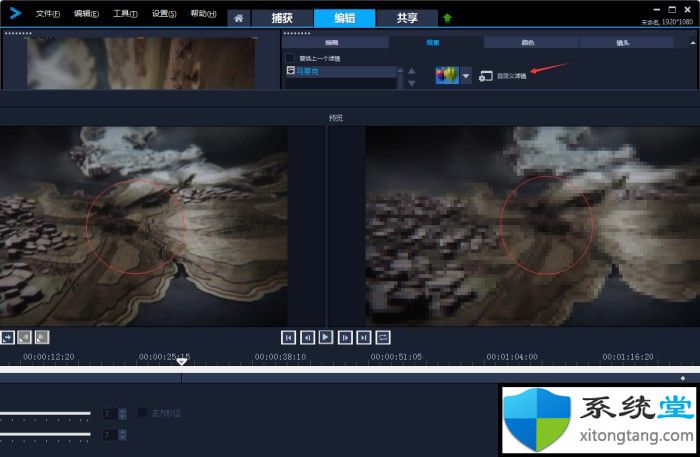Open the options panel 镜头 tab
This screenshot has height=457, width=700.
(623, 42)
